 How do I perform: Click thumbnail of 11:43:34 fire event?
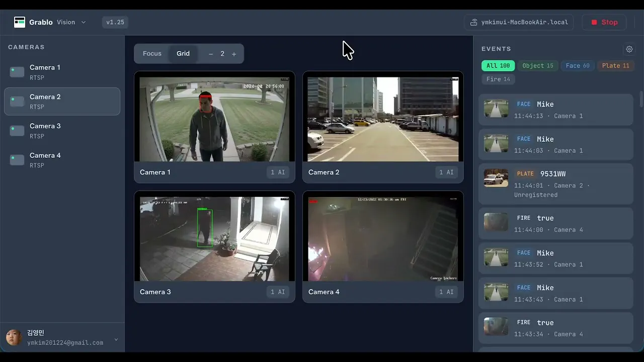coord(496,326)
